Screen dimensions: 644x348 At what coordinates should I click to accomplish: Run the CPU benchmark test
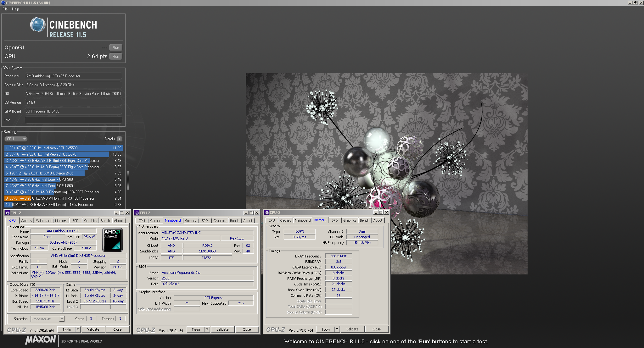[116, 57]
